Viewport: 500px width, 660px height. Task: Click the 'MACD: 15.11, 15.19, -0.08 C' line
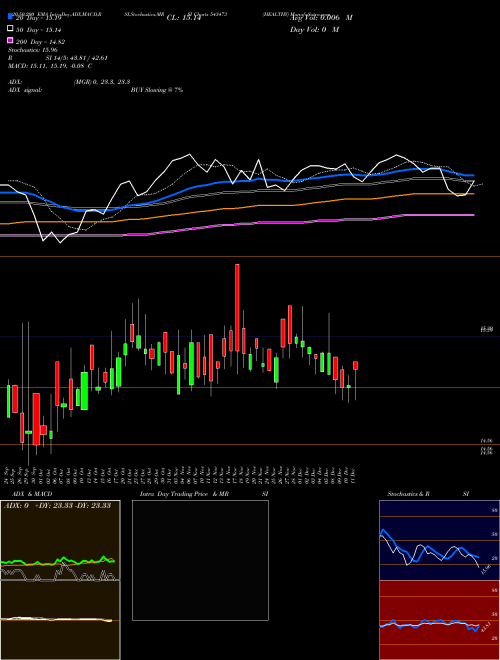50,66
